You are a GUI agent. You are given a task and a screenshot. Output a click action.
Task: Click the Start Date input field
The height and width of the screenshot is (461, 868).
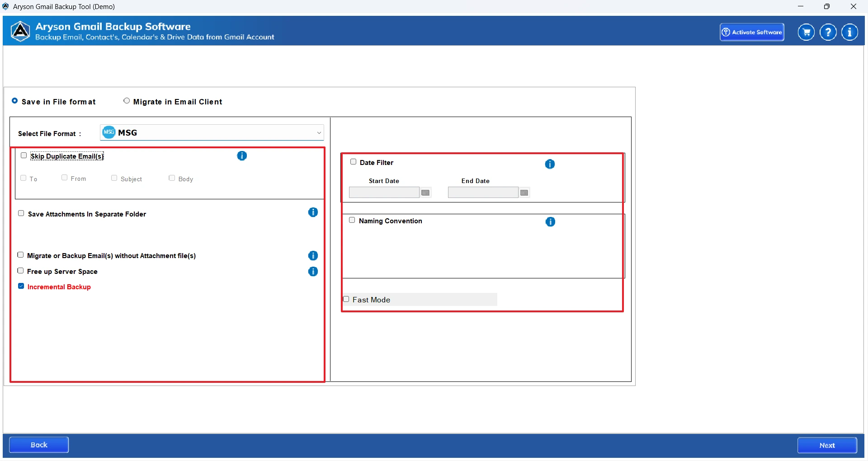click(x=384, y=193)
